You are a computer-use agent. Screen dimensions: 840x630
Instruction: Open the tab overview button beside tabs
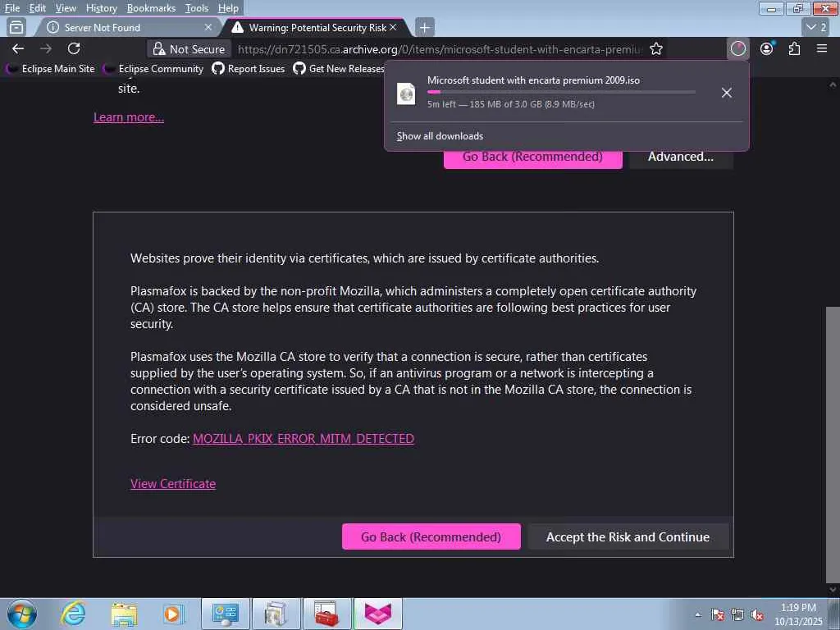[16, 27]
